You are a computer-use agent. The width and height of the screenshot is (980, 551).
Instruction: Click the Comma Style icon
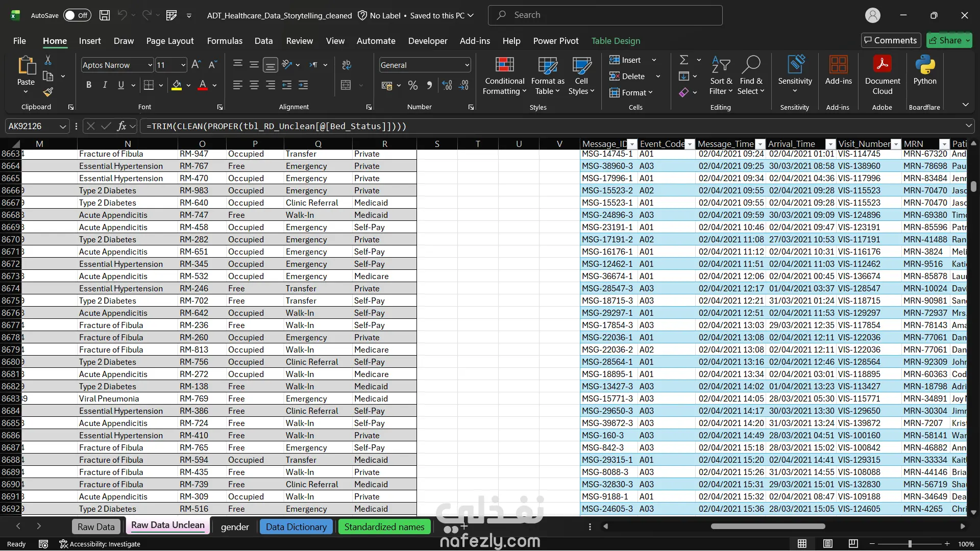pos(429,85)
